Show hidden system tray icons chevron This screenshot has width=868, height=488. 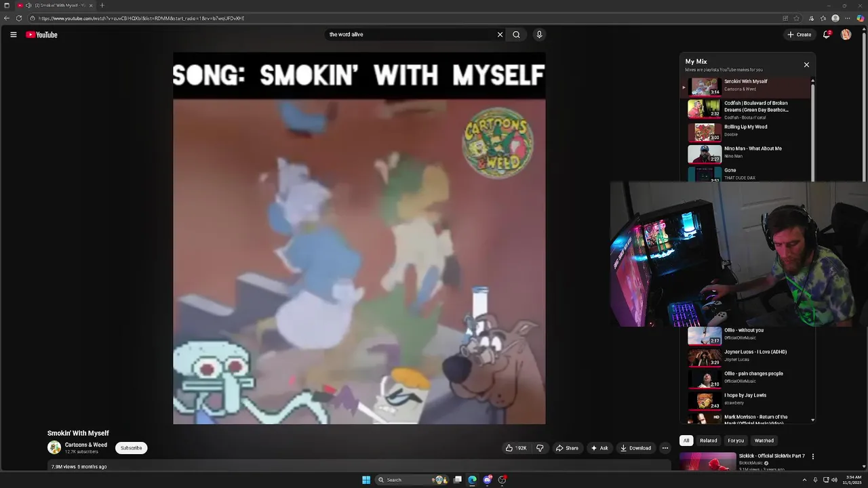[804, 480]
